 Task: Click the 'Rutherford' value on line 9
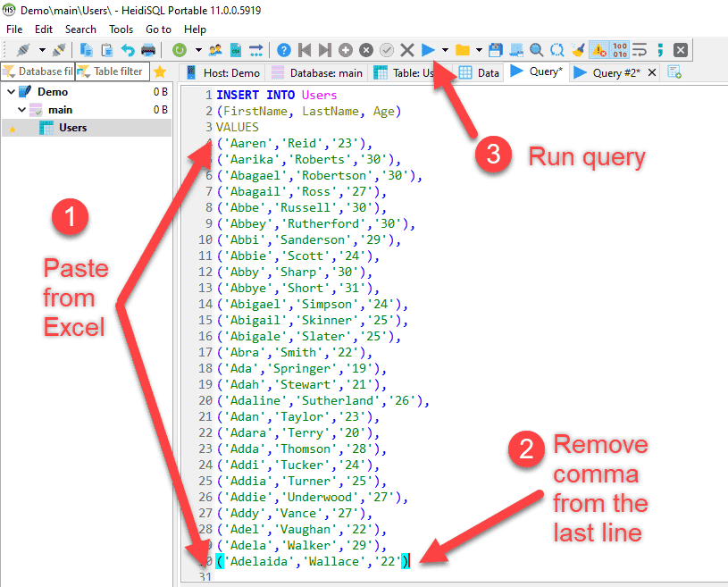(323, 224)
